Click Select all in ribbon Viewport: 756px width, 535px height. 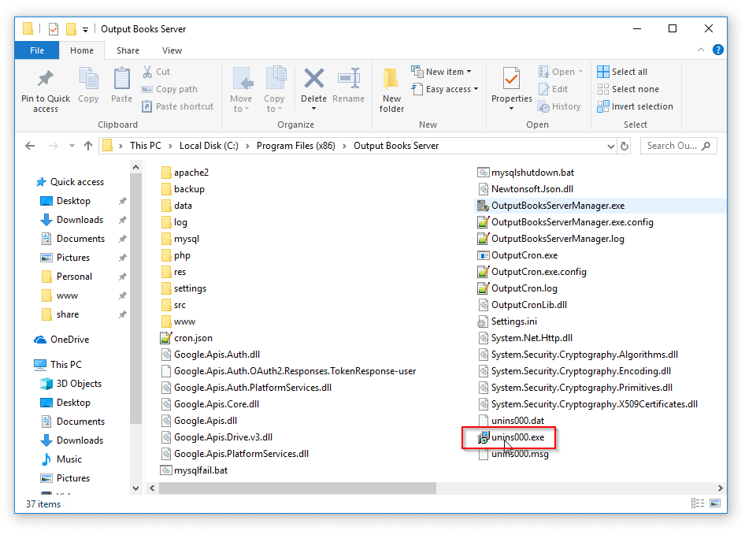(x=622, y=72)
